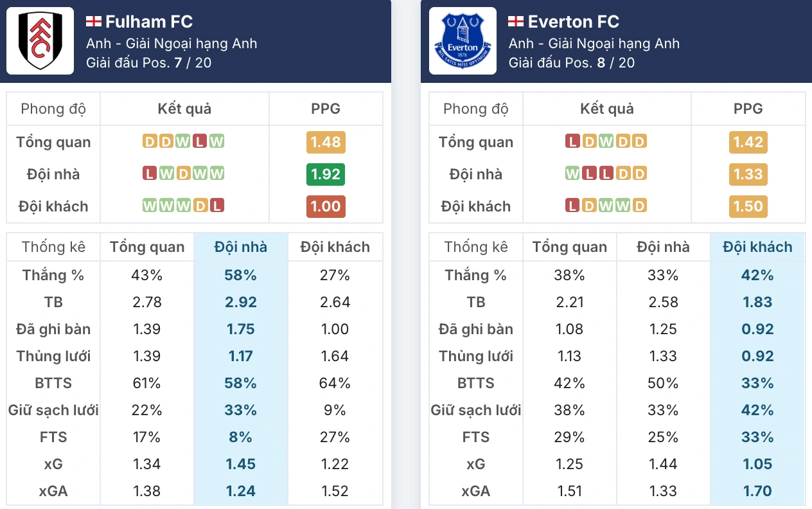Click Fulham's green 1.92 PPG indicator
Image resolution: width=812 pixels, height=509 pixels.
tap(325, 174)
